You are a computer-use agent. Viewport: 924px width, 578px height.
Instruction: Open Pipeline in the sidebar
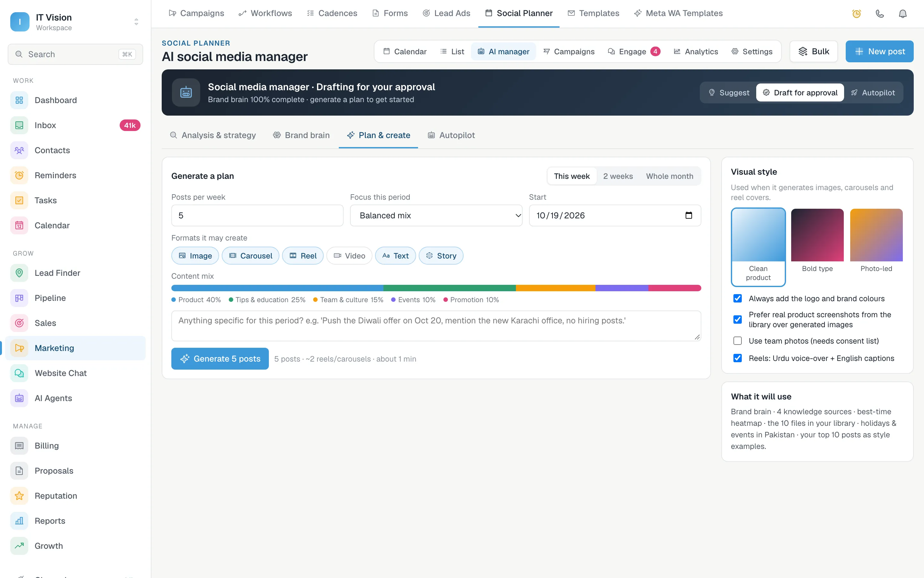pyautogui.click(x=75, y=298)
